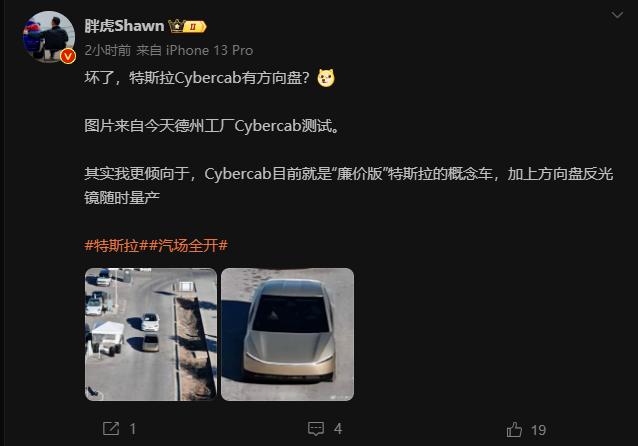View the gold Cybercab photo thumbnail
Screen dimensions: 638x446
288,334
